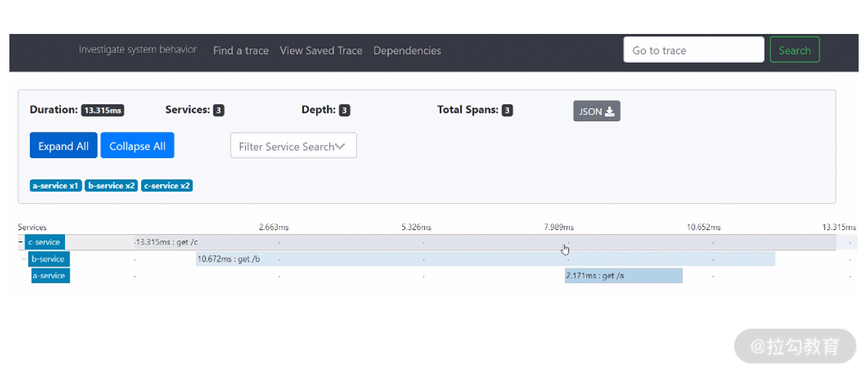Select the b-service x2 service tag
Viewport: 868px width, 375px height.
coord(111,186)
